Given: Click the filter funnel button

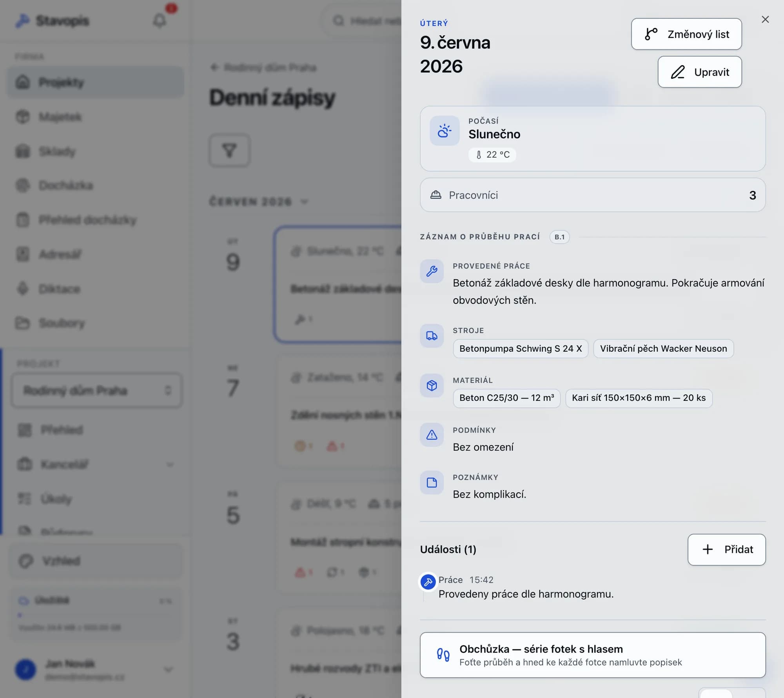Looking at the screenshot, I should [x=229, y=150].
